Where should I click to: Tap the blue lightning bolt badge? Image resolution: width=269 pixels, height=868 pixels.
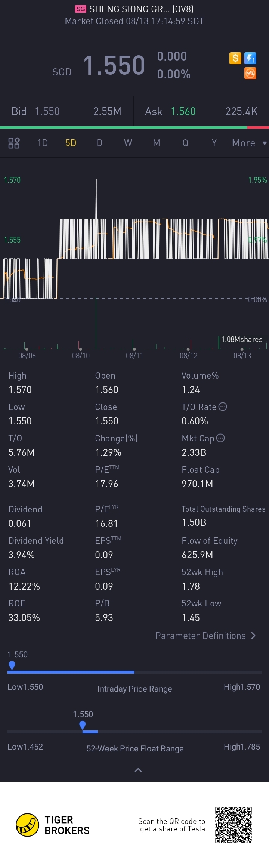pos(250,58)
